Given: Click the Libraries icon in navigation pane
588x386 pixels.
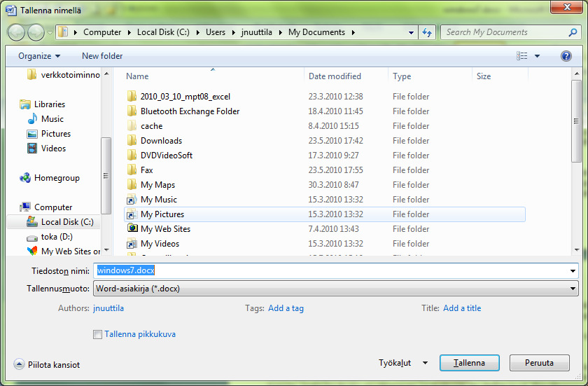Looking at the screenshot, I should coord(25,104).
